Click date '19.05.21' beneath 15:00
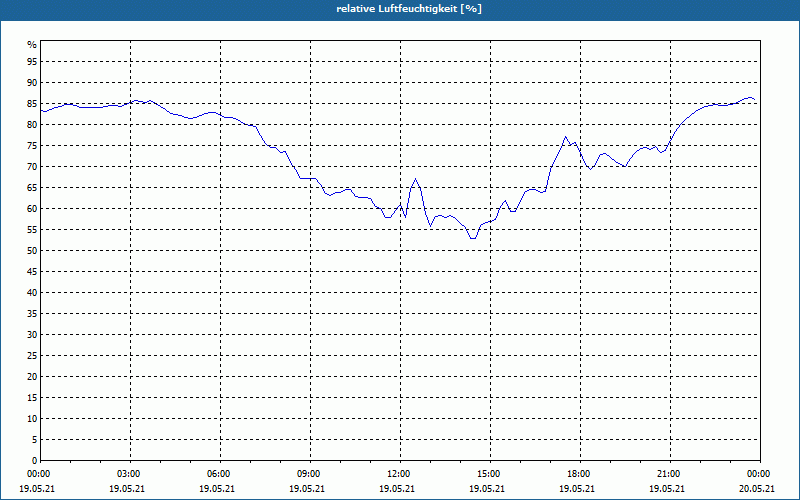Image resolution: width=800 pixels, height=500 pixels. pos(487,489)
